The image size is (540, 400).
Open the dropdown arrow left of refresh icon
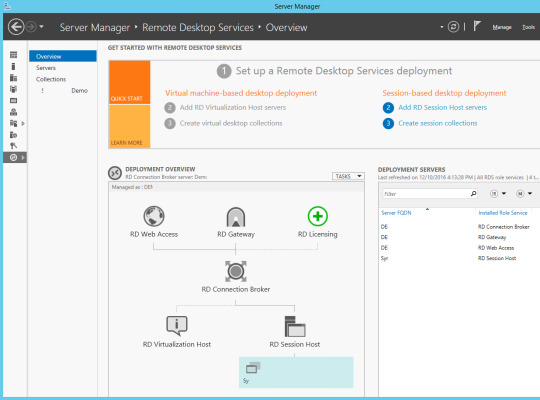pos(442,27)
